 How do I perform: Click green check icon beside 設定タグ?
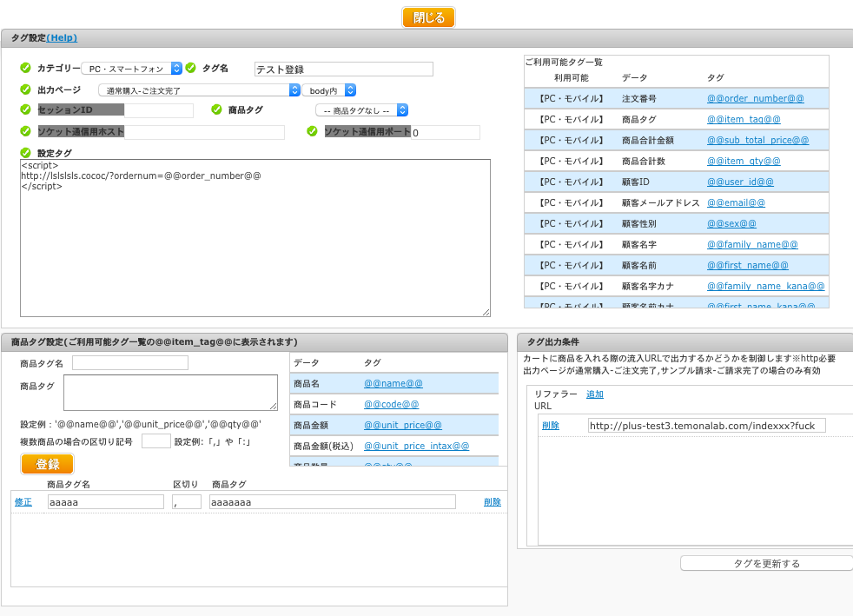[x=25, y=153]
